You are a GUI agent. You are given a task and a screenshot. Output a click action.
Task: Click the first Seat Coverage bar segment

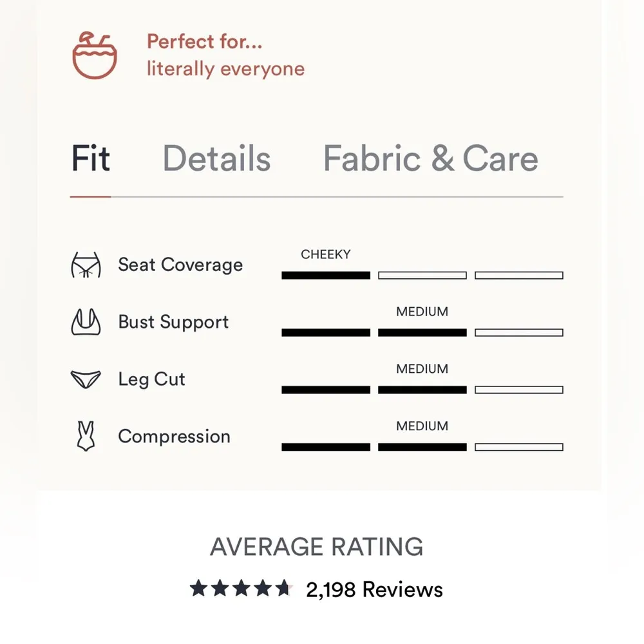click(x=326, y=276)
